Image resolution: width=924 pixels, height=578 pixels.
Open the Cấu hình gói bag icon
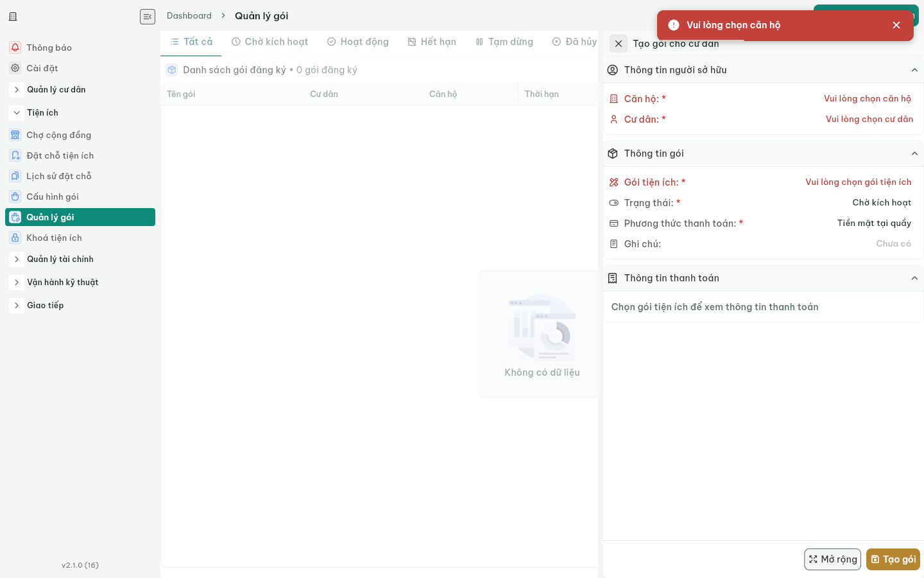coord(15,197)
